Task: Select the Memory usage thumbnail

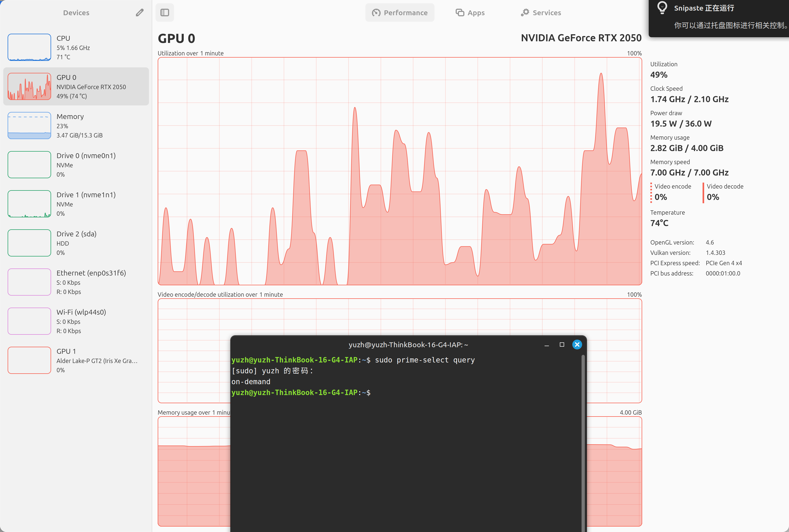Action: (29, 126)
